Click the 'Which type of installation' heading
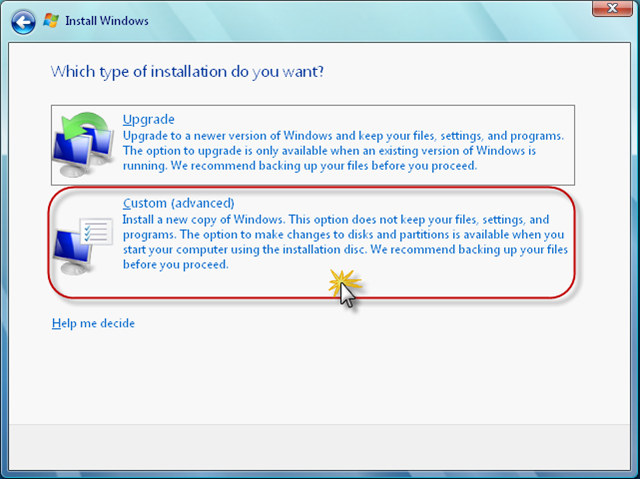 187,72
